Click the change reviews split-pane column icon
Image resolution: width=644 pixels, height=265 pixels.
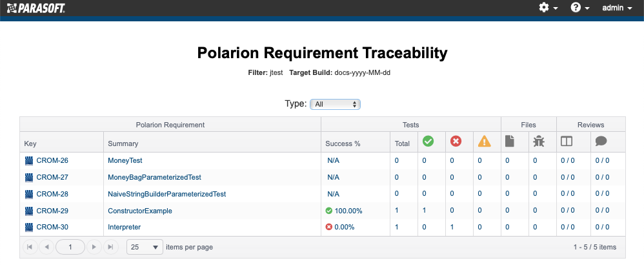pyautogui.click(x=567, y=142)
